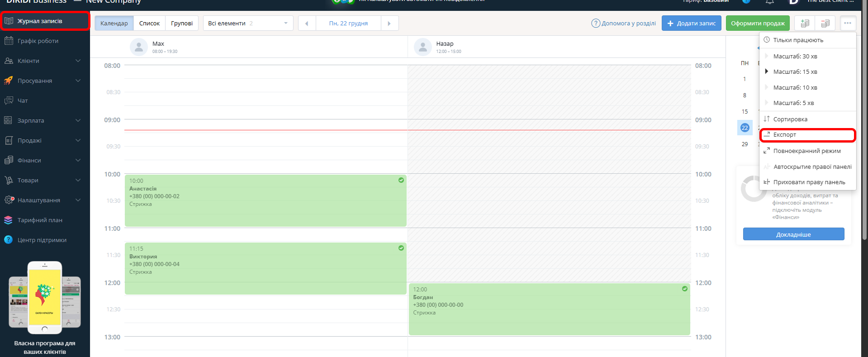
Task: Switch to the Список view tab
Action: [149, 23]
